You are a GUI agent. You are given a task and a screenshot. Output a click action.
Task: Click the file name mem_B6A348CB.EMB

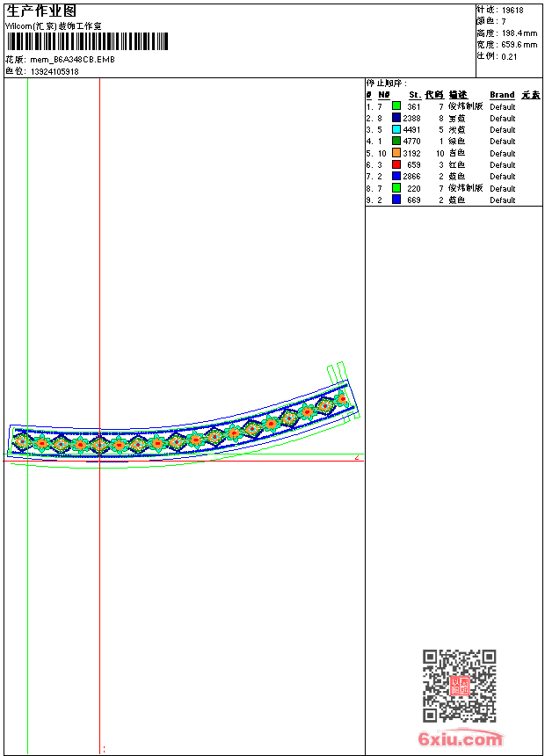(72, 60)
